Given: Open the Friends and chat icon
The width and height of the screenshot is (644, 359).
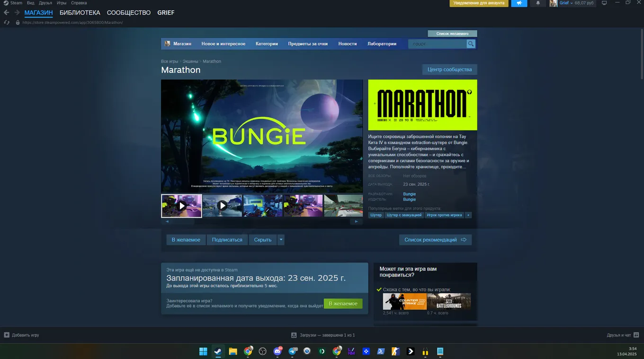Looking at the screenshot, I should pos(636,335).
